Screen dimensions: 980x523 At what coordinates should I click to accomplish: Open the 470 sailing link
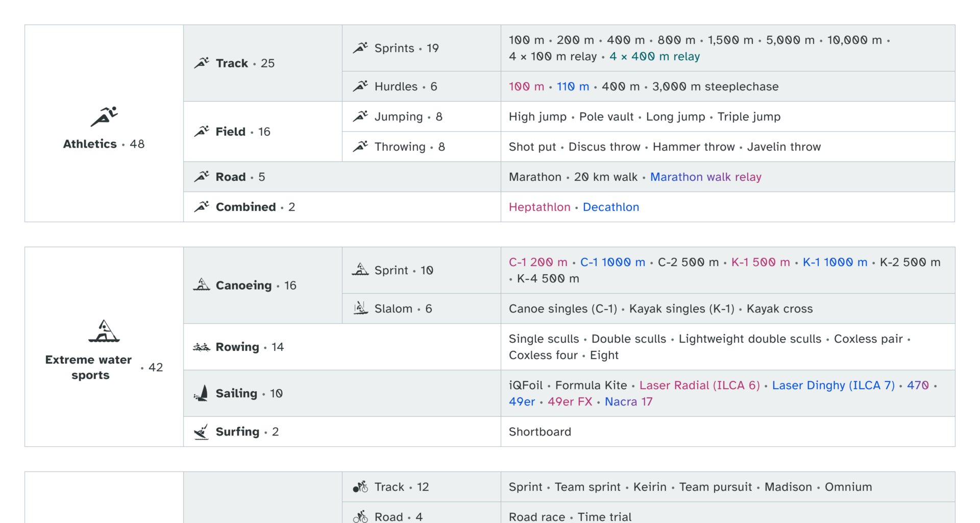coord(918,385)
